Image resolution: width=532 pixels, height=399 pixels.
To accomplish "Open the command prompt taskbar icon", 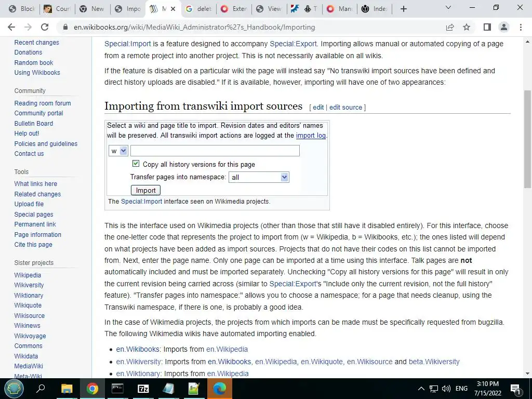I will pos(117,389).
